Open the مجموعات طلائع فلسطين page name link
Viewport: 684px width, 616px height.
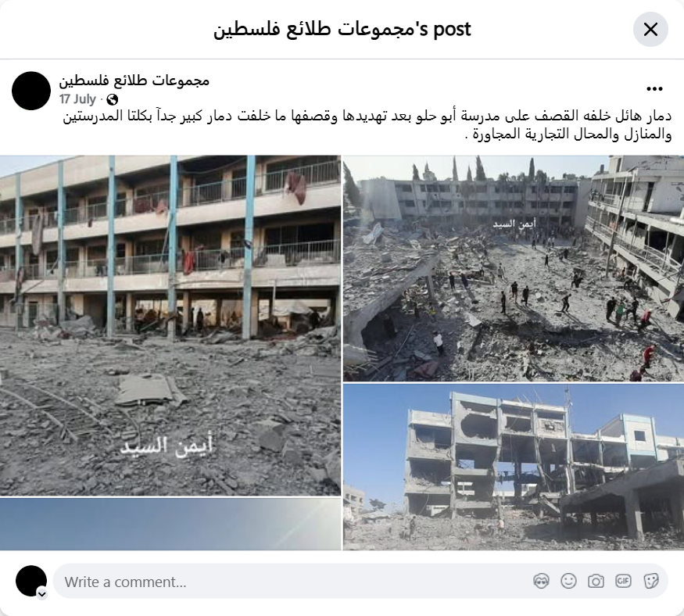(x=134, y=81)
